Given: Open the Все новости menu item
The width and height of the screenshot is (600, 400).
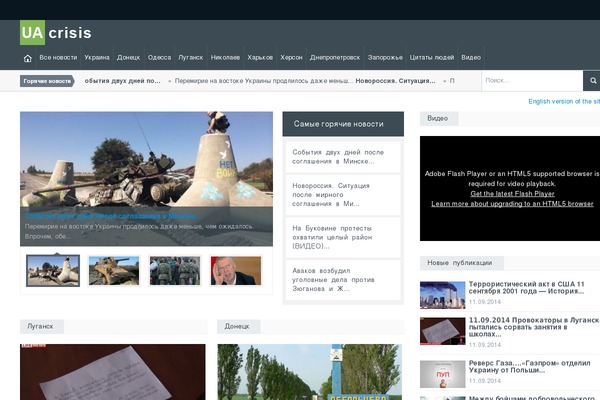Looking at the screenshot, I should click(x=58, y=57).
